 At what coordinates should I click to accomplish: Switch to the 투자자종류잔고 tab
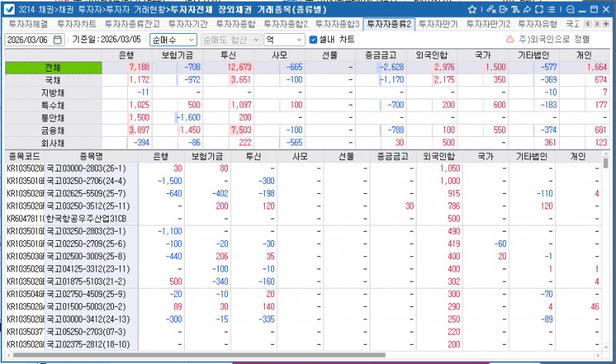point(132,25)
